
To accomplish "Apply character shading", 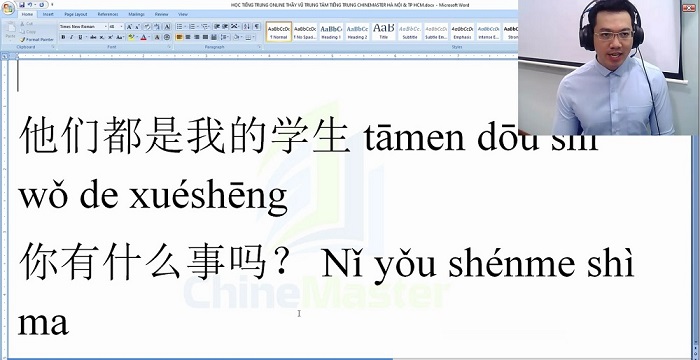I will pos(157,37).
